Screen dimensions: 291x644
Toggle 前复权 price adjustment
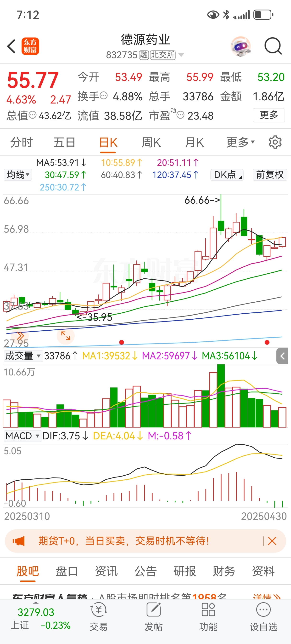point(270,174)
